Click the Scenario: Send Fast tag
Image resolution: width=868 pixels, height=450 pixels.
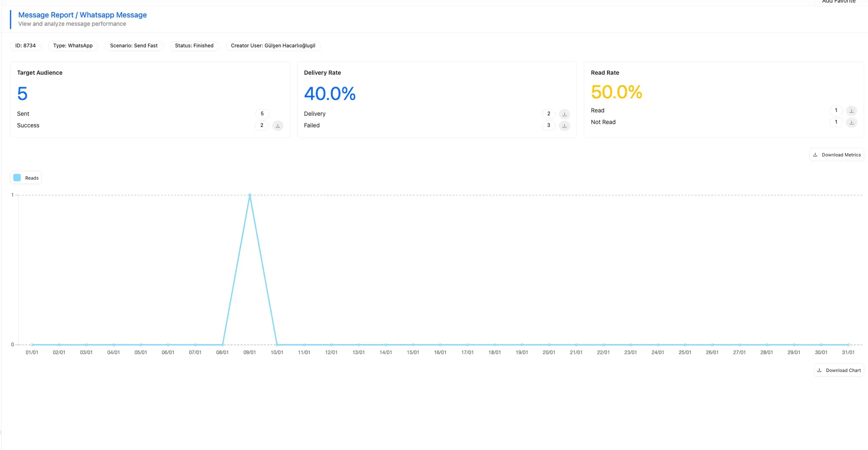point(134,46)
